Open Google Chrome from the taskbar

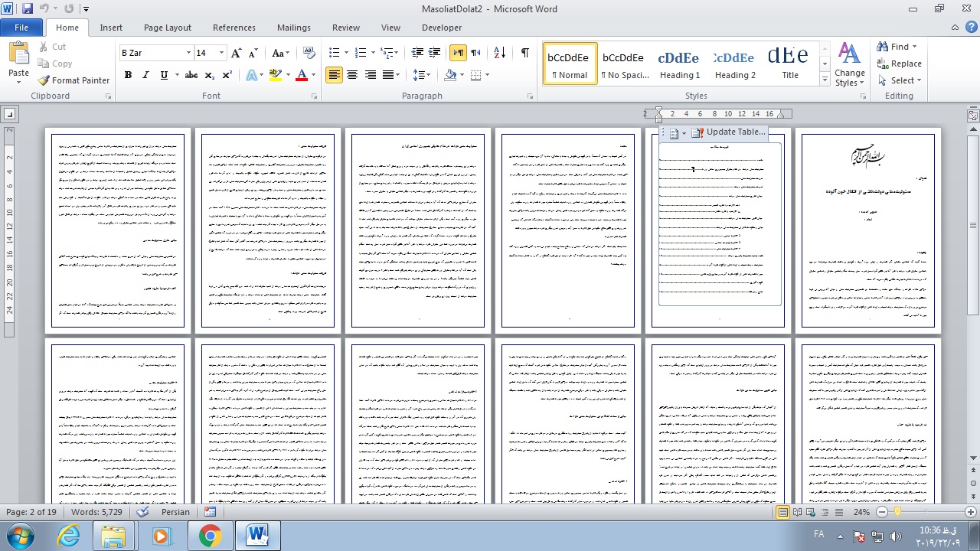pos(210,536)
